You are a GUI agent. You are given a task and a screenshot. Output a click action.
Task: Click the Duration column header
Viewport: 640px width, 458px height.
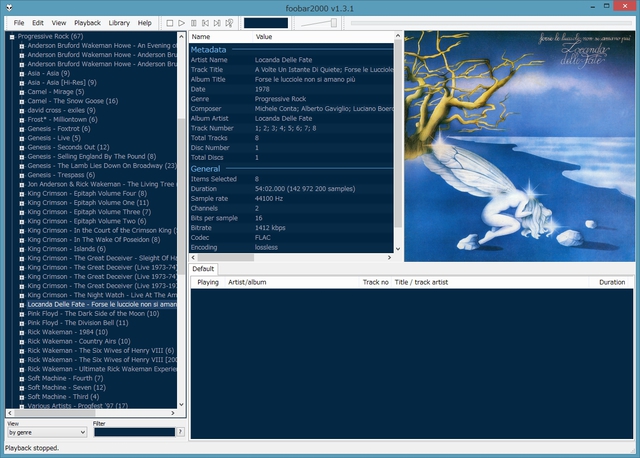click(x=611, y=282)
